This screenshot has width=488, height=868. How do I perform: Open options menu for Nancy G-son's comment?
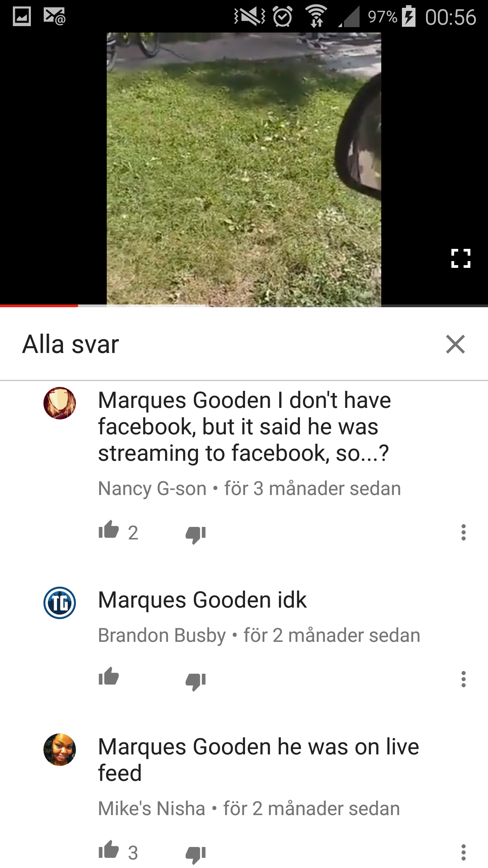pos(463,532)
